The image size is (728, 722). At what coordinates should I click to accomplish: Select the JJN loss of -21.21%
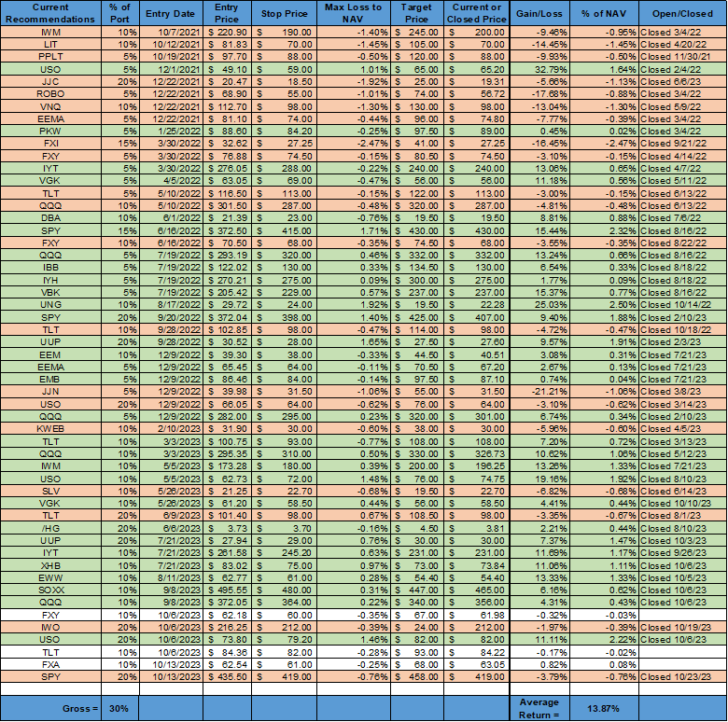(539, 392)
